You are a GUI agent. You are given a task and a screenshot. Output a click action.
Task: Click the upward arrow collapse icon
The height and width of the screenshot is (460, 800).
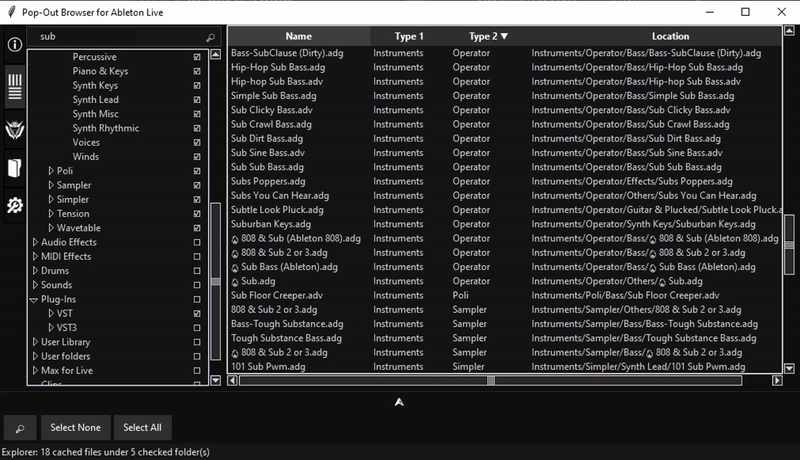click(399, 402)
